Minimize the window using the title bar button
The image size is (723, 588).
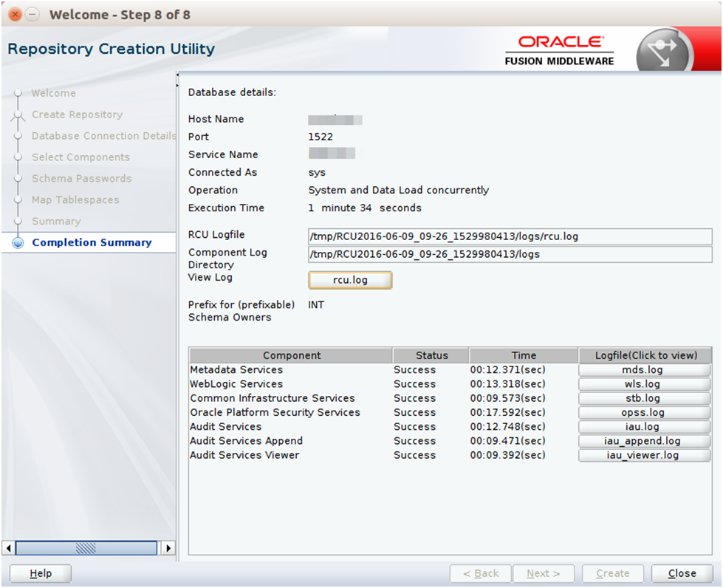(32, 15)
